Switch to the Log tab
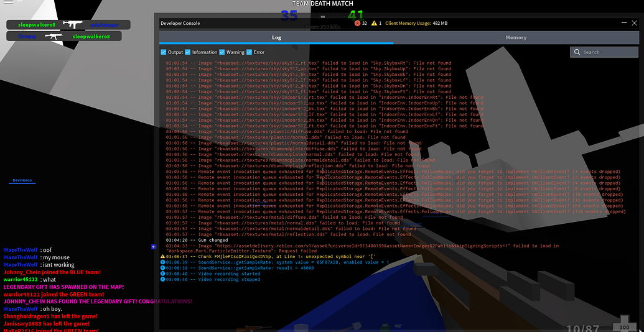The height and width of the screenshot is (332, 644). (x=276, y=37)
